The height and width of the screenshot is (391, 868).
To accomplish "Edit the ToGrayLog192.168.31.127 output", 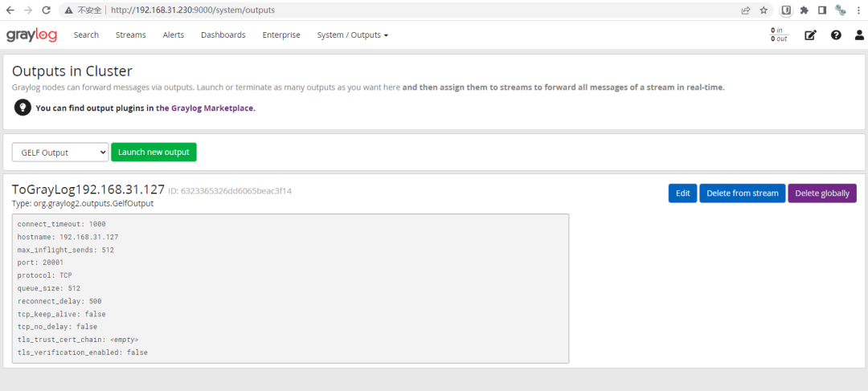I will pyautogui.click(x=682, y=193).
